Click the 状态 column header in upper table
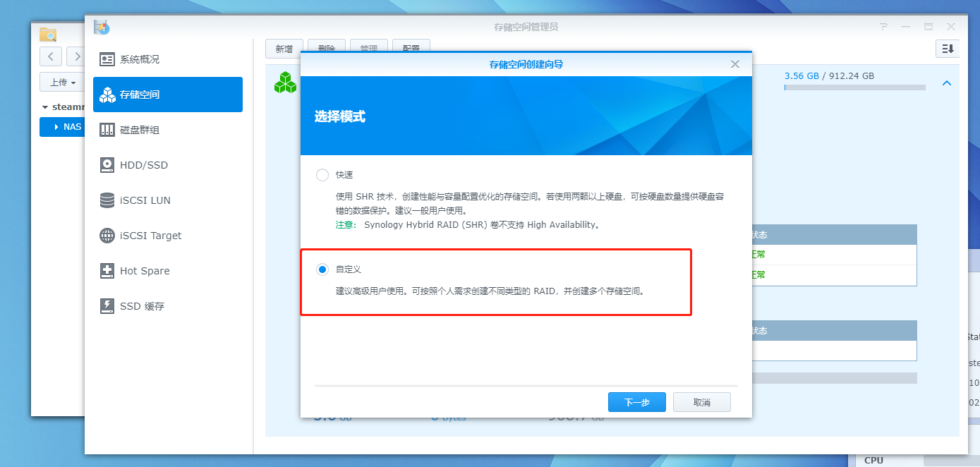 coord(759,235)
